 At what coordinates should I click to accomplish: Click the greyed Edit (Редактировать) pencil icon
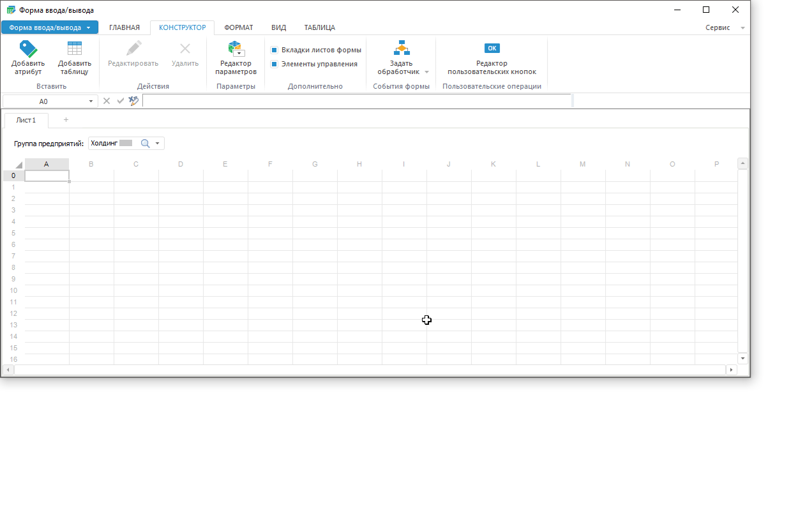tap(133, 48)
